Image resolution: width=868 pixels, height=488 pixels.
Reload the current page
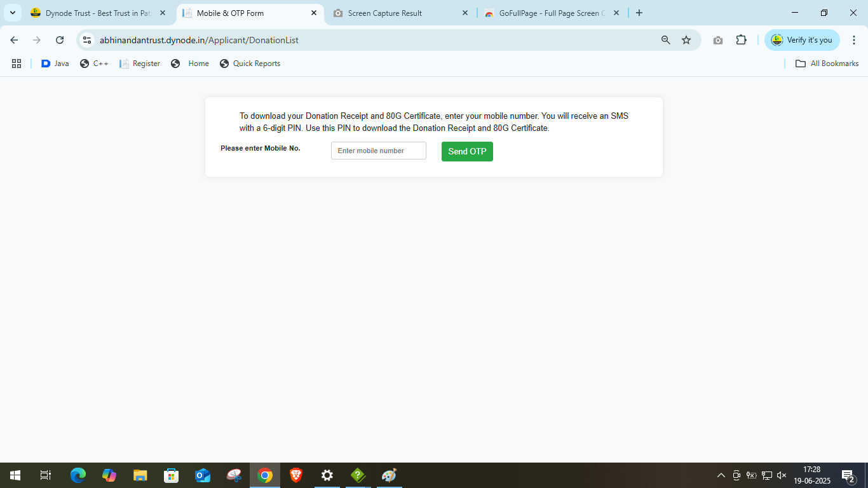(x=60, y=40)
